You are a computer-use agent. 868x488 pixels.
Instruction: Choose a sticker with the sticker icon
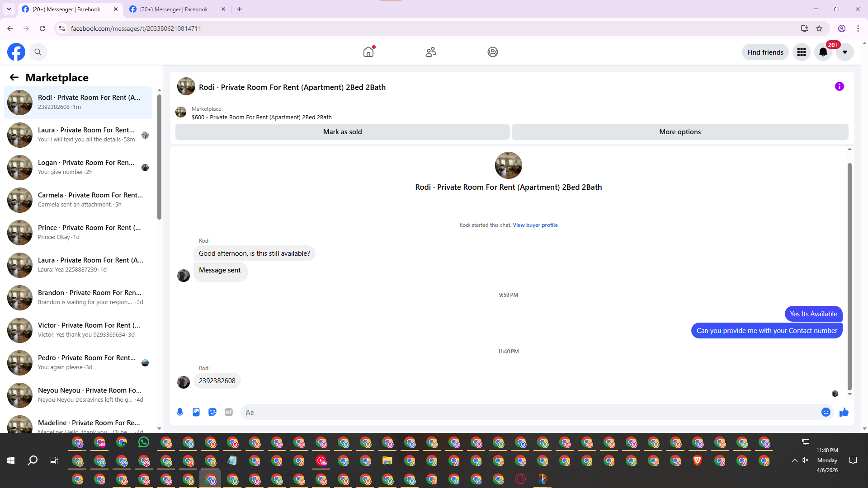pos(212,412)
